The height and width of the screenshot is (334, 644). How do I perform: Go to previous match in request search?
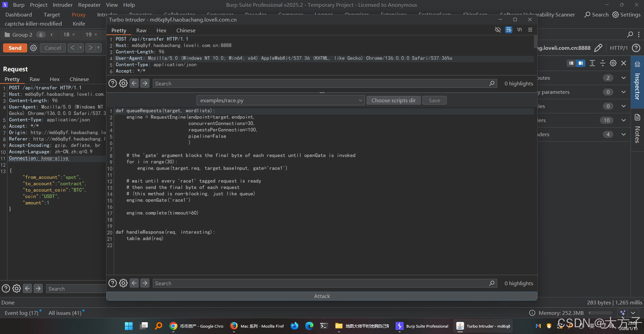pyautogui.click(x=134, y=83)
